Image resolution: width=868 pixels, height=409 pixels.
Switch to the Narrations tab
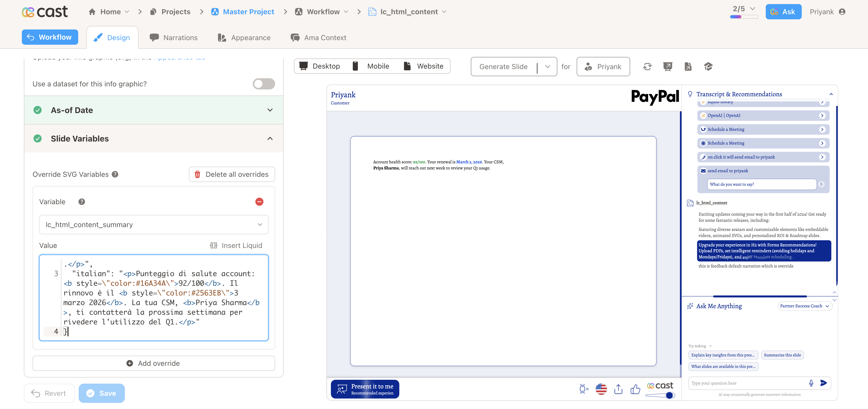pos(174,37)
